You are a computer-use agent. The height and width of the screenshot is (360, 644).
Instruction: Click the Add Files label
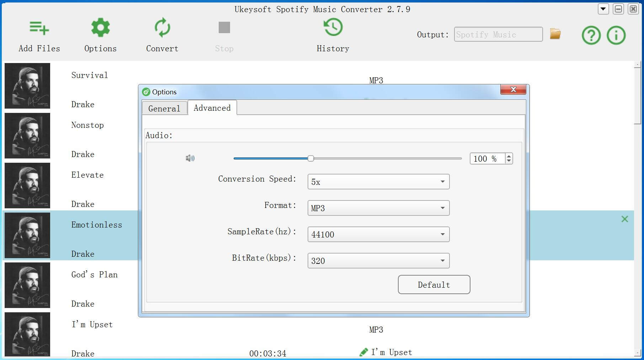click(39, 48)
